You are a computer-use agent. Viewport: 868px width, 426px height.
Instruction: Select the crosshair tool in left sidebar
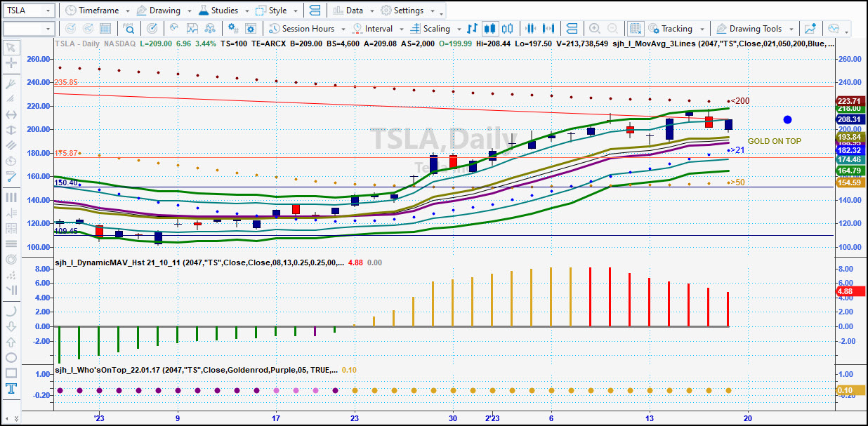tap(11, 63)
